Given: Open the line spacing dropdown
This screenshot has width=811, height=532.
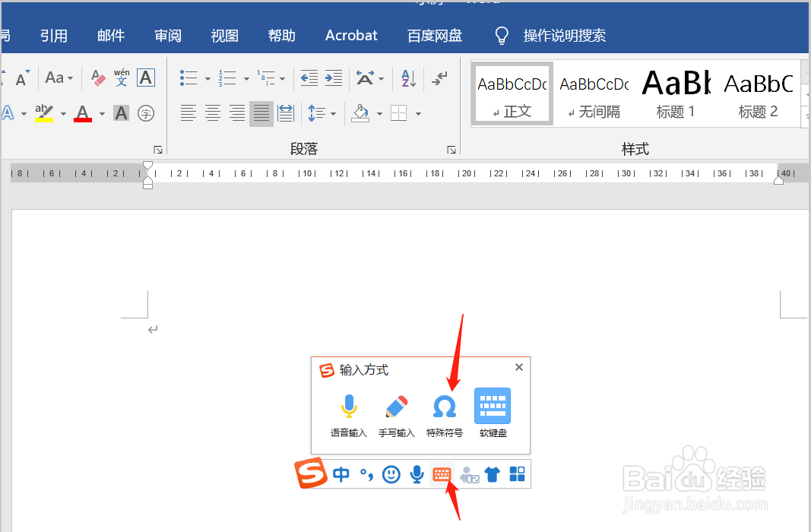Looking at the screenshot, I should (318, 113).
